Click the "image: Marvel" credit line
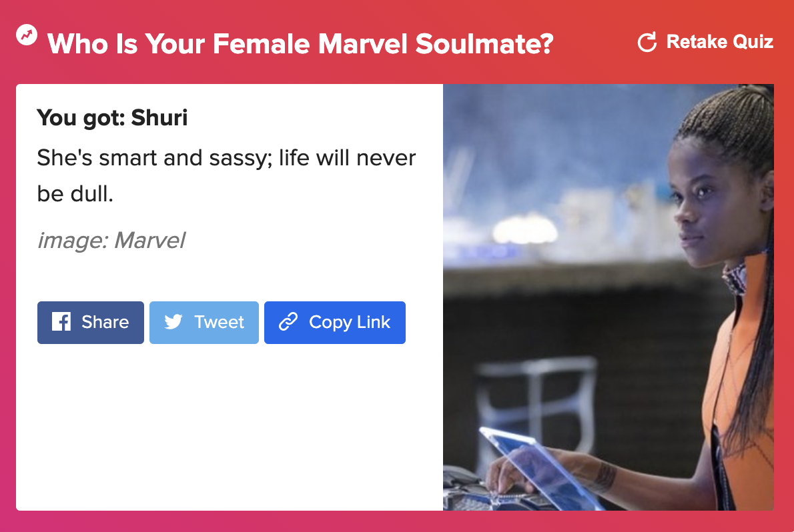The image size is (794, 532). [x=111, y=241]
